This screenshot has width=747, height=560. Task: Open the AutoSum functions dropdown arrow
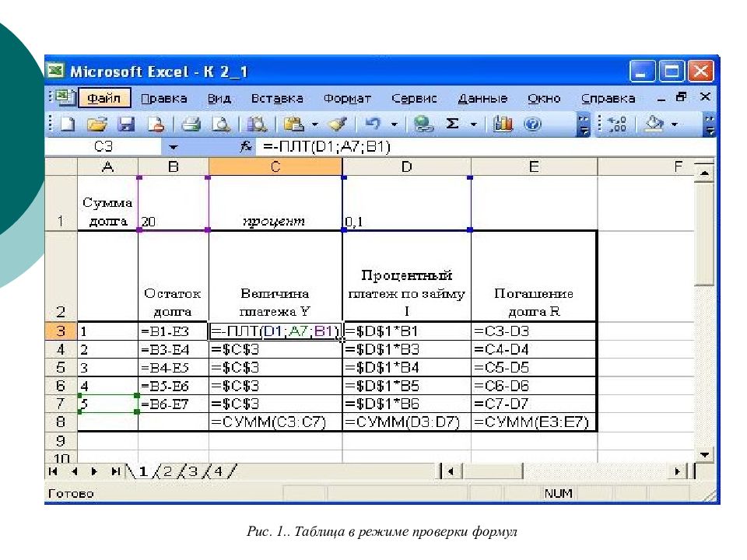coord(474,124)
